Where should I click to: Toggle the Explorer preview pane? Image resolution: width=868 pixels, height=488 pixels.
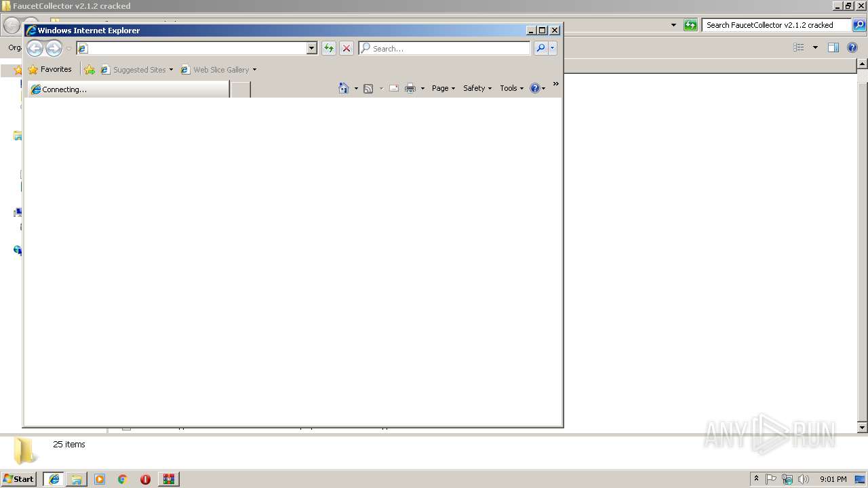(833, 47)
